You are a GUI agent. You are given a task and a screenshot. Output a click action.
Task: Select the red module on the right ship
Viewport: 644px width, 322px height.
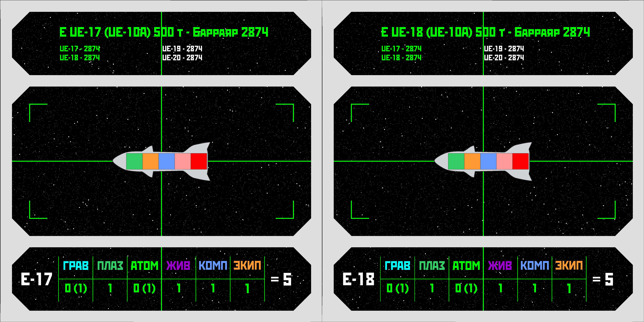520,161
